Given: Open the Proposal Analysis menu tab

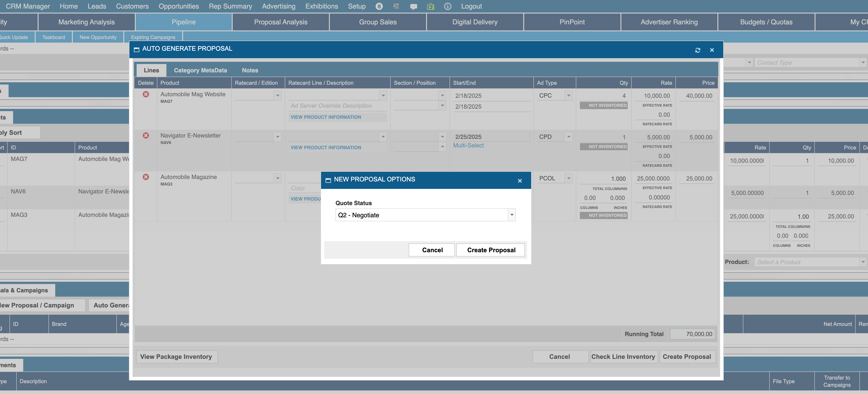Looking at the screenshot, I should point(280,22).
